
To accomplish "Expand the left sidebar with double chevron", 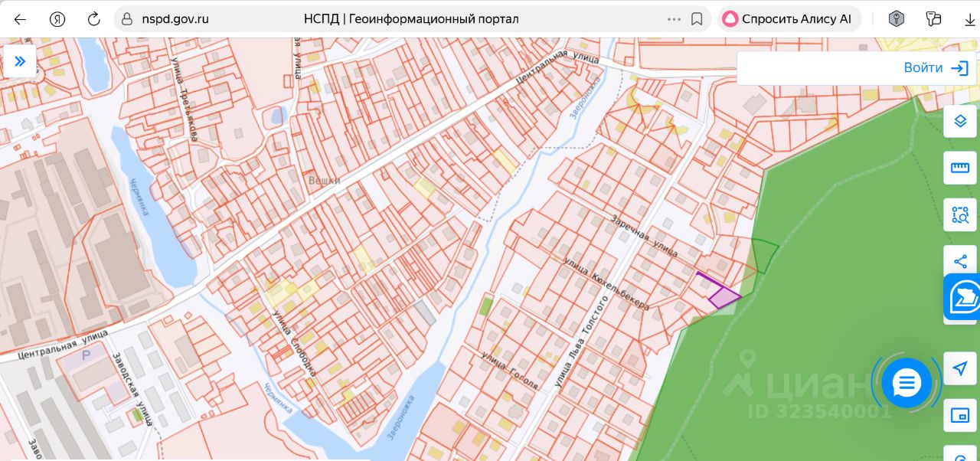I will click(20, 60).
